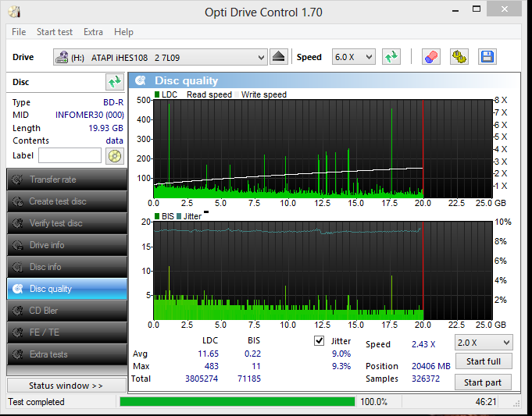Click the 100.0% progress text

point(373,402)
